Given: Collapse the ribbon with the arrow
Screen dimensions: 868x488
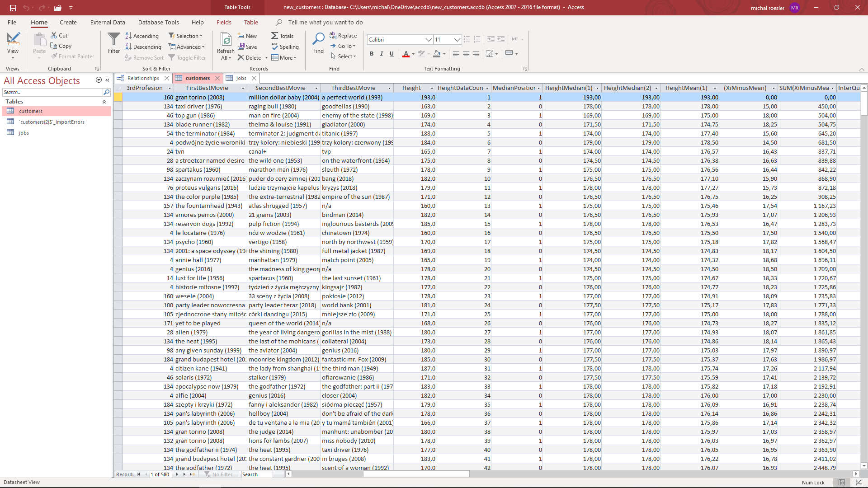Looking at the screenshot, I should point(862,69).
